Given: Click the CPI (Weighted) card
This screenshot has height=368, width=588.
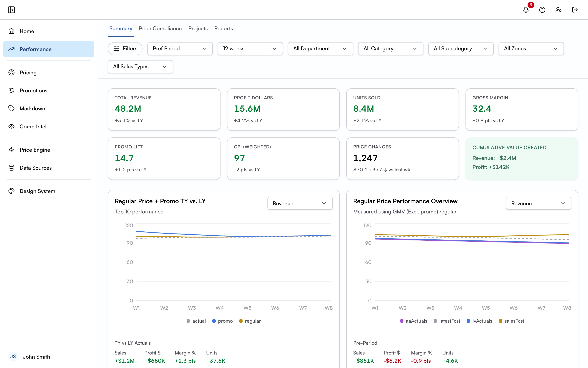Looking at the screenshot, I should [283, 159].
